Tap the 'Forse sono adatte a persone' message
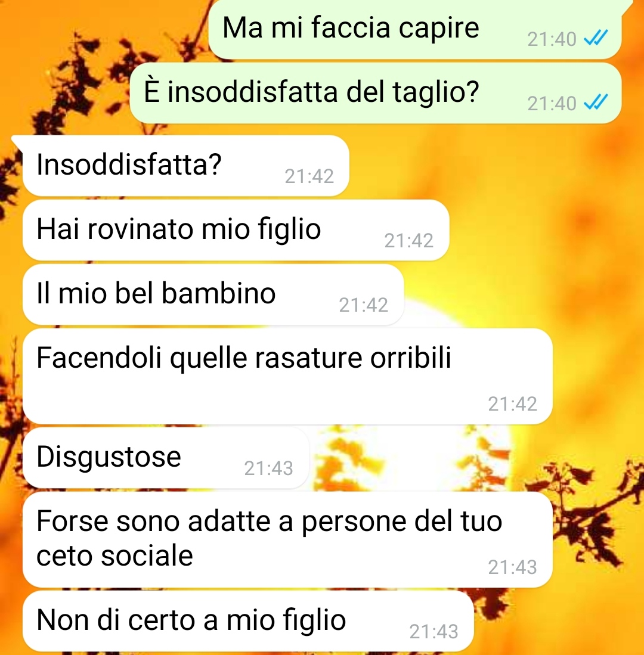The image size is (644, 655). tap(287, 540)
